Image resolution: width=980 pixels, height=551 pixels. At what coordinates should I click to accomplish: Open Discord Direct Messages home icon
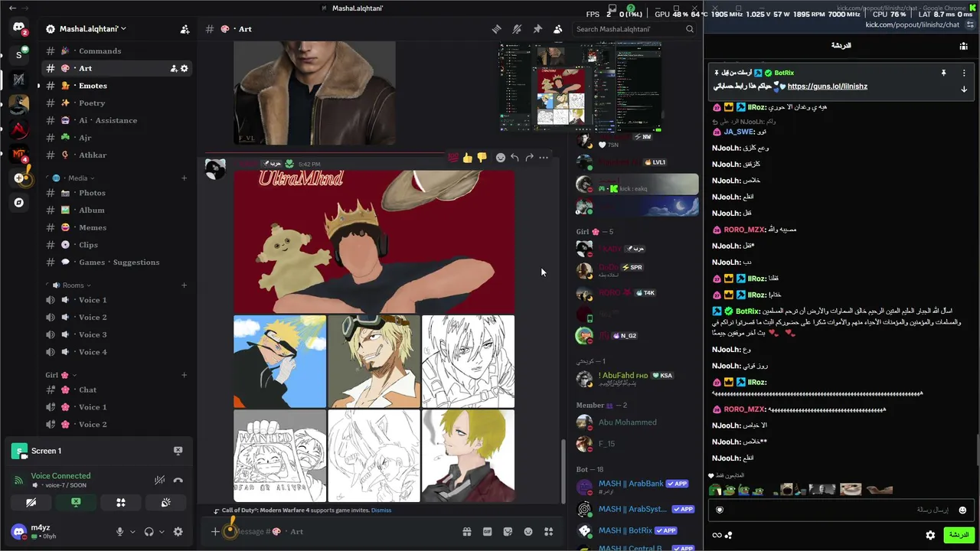pyautogui.click(x=19, y=28)
